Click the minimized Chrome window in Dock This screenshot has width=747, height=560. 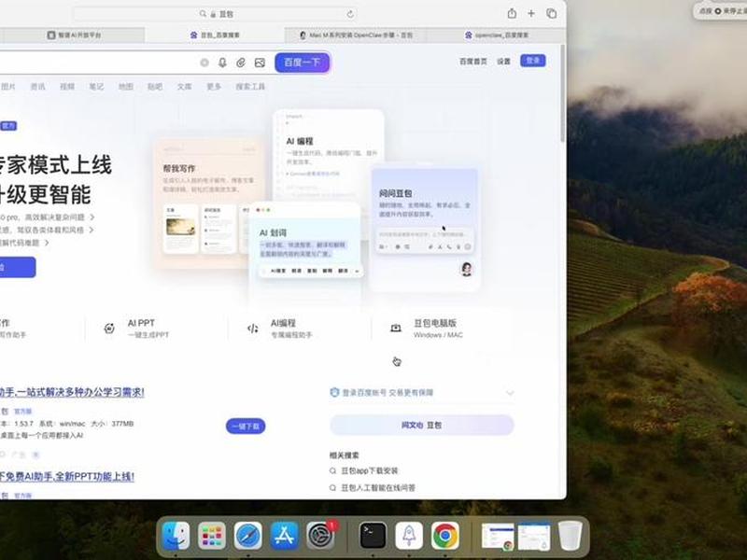pyautogui.click(x=498, y=536)
